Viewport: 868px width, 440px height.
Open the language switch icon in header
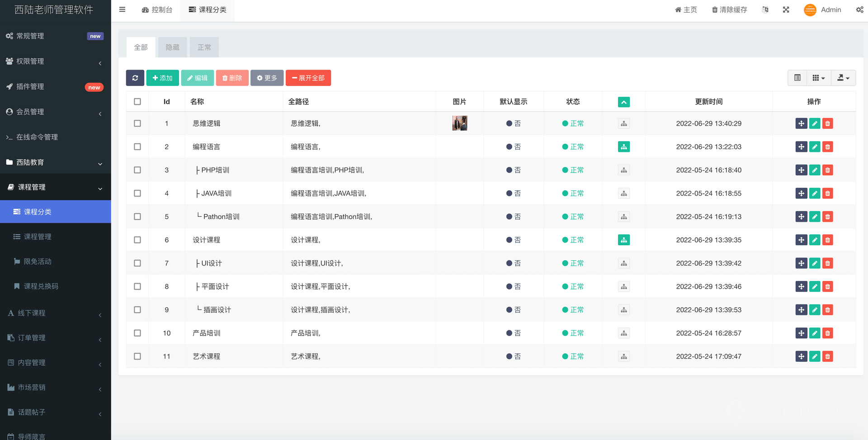coord(765,9)
